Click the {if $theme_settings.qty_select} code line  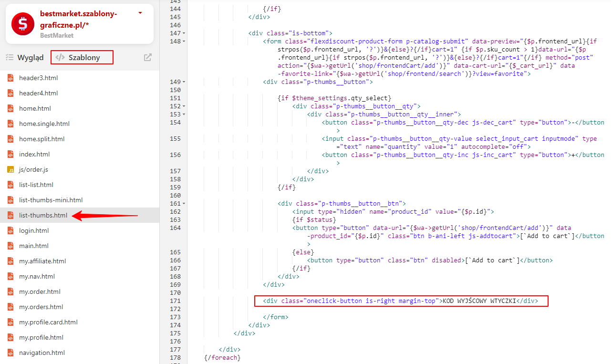(x=334, y=98)
